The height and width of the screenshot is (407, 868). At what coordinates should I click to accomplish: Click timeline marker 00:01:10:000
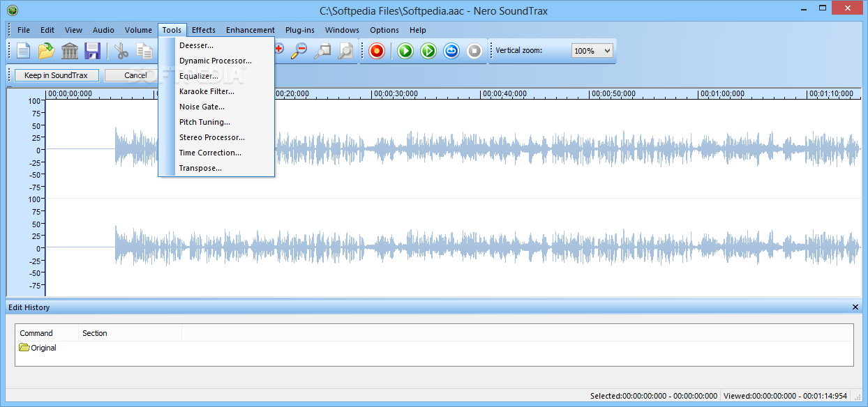831,93
